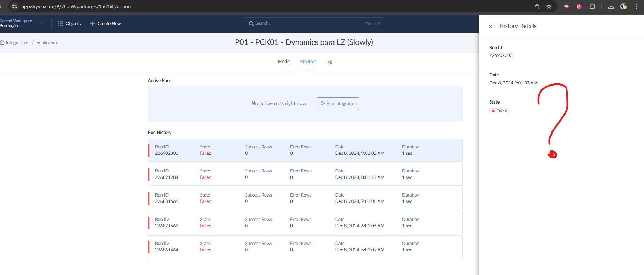Click the pink screen recorder extension icon
Viewport: 644px width, 275px height.
tap(566, 6)
